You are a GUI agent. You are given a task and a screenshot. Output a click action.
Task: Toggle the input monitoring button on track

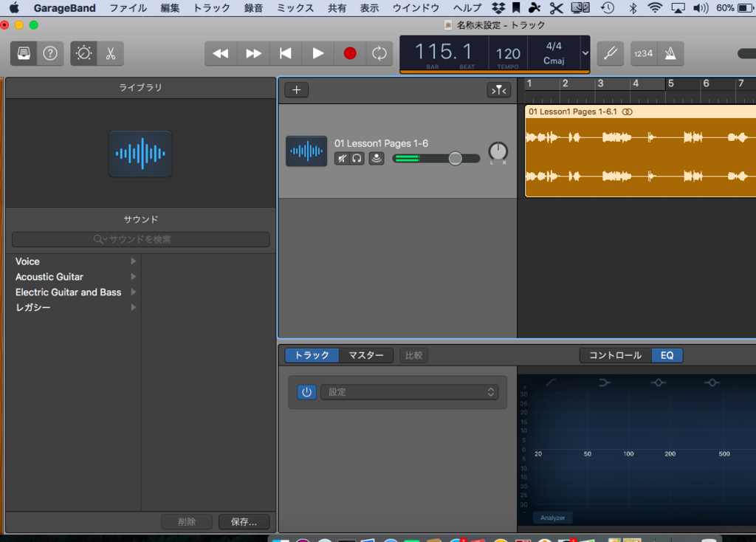click(x=377, y=158)
